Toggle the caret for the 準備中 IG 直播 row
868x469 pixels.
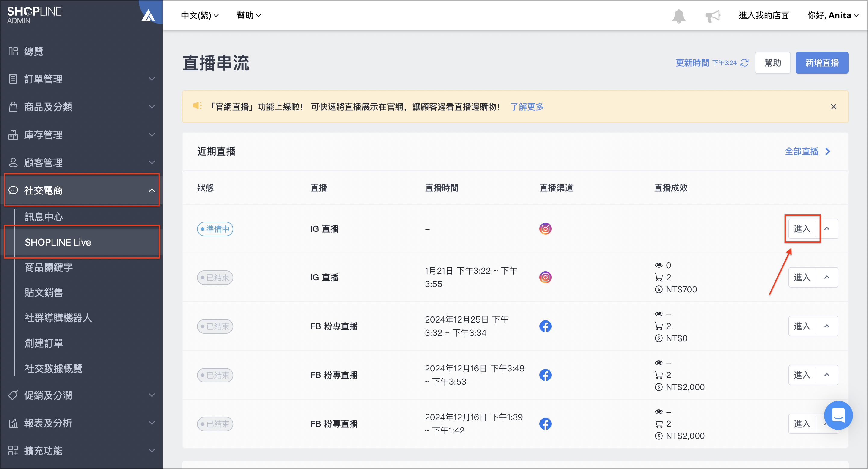(827, 229)
